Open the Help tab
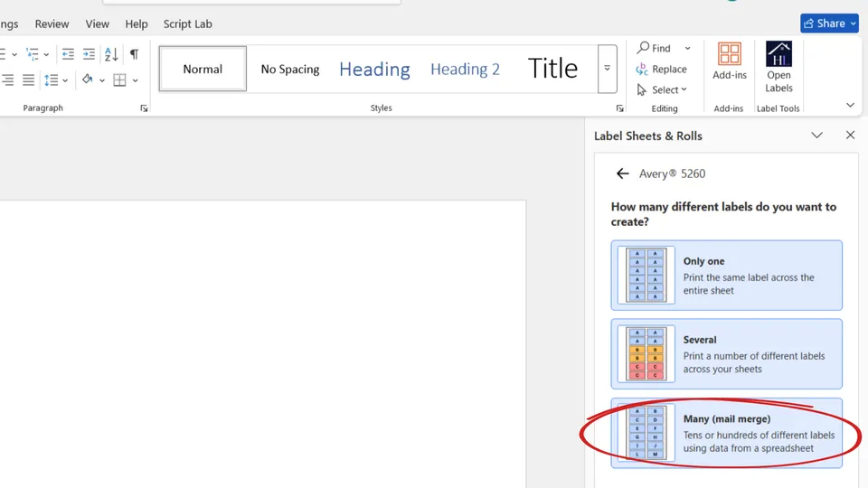 (x=137, y=23)
